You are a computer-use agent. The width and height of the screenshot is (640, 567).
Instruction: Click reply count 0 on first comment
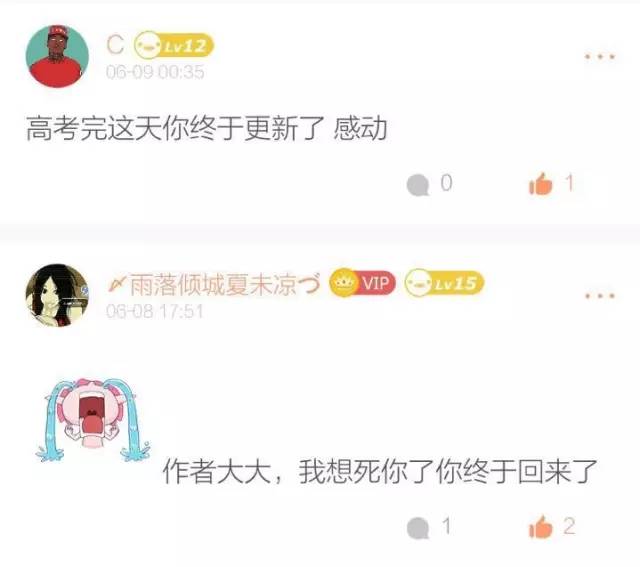coord(447,183)
